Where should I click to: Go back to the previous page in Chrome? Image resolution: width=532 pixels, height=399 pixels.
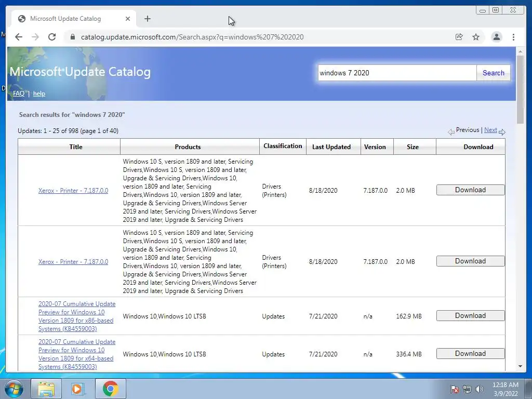tap(19, 37)
